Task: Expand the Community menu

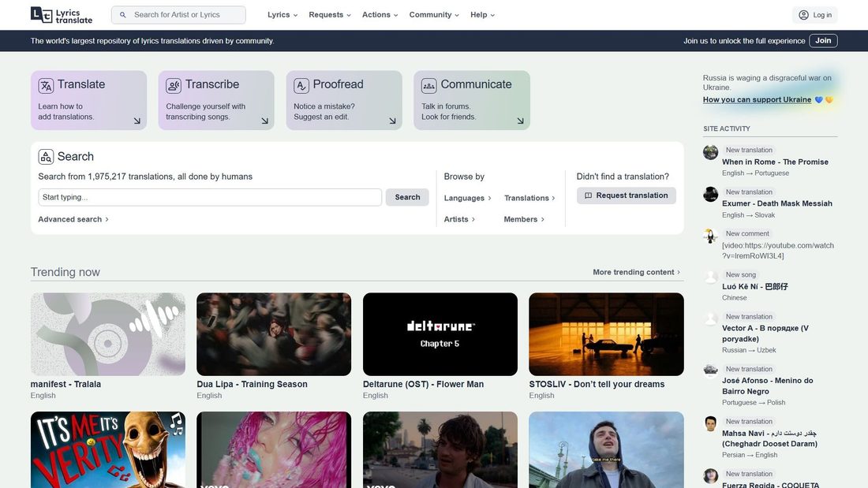Action: click(x=434, y=15)
